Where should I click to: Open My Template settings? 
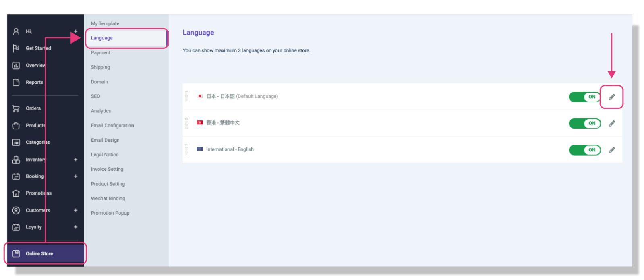105,23
